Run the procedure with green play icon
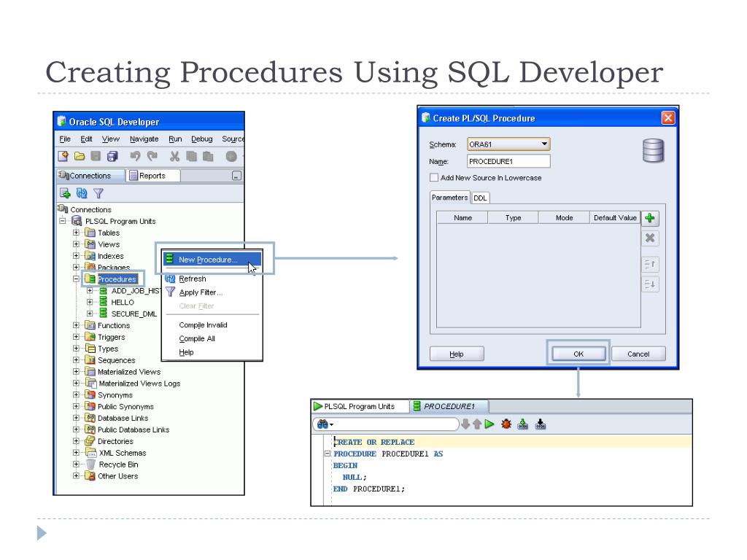 pyautogui.click(x=489, y=424)
